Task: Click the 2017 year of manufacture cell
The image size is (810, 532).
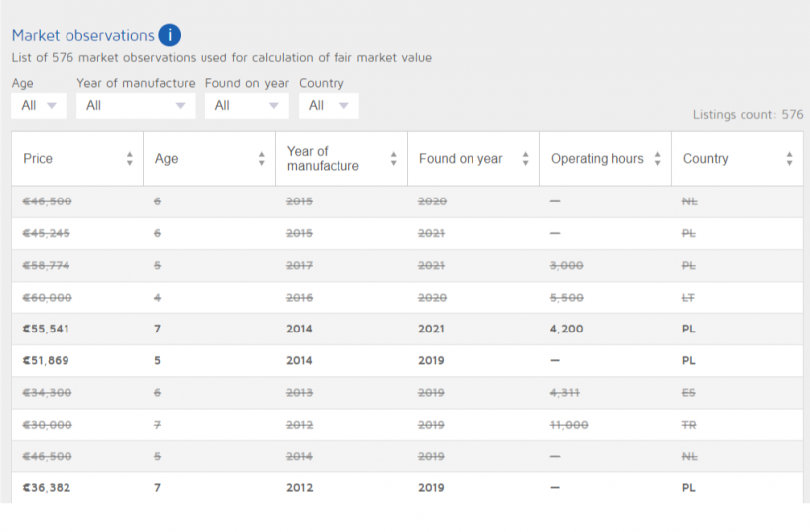Action: [x=299, y=265]
